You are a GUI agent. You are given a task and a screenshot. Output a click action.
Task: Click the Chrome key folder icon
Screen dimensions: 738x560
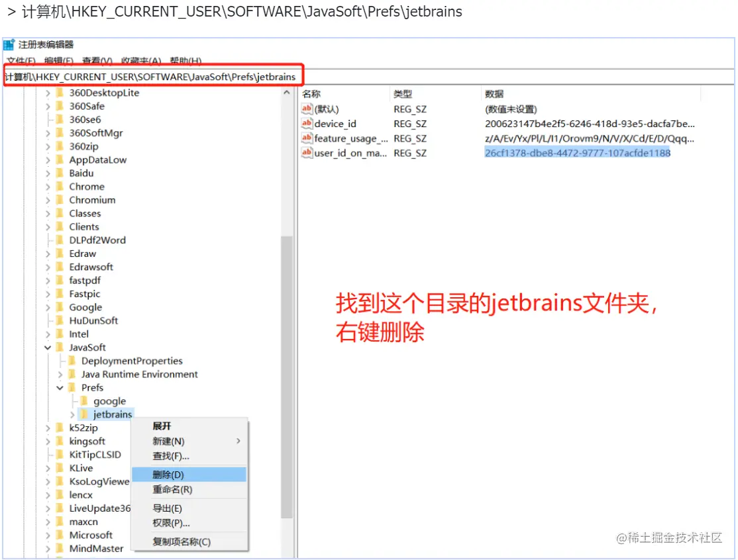[x=60, y=187]
